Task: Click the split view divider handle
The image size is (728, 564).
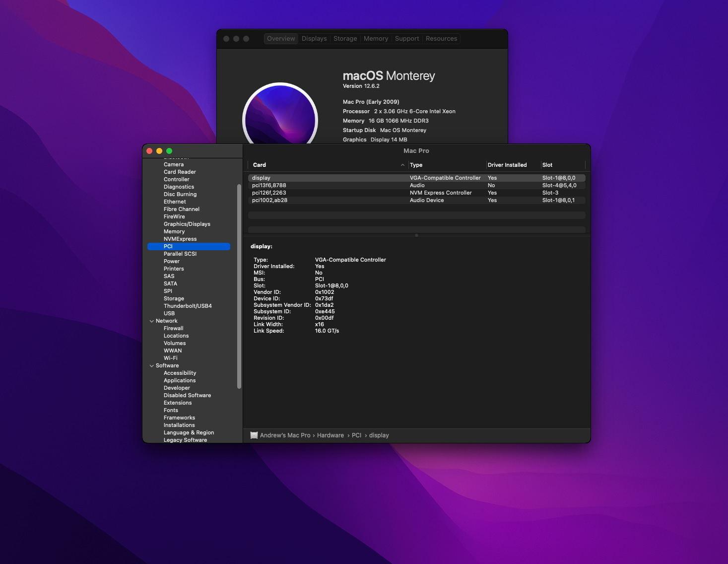Action: [x=416, y=235]
